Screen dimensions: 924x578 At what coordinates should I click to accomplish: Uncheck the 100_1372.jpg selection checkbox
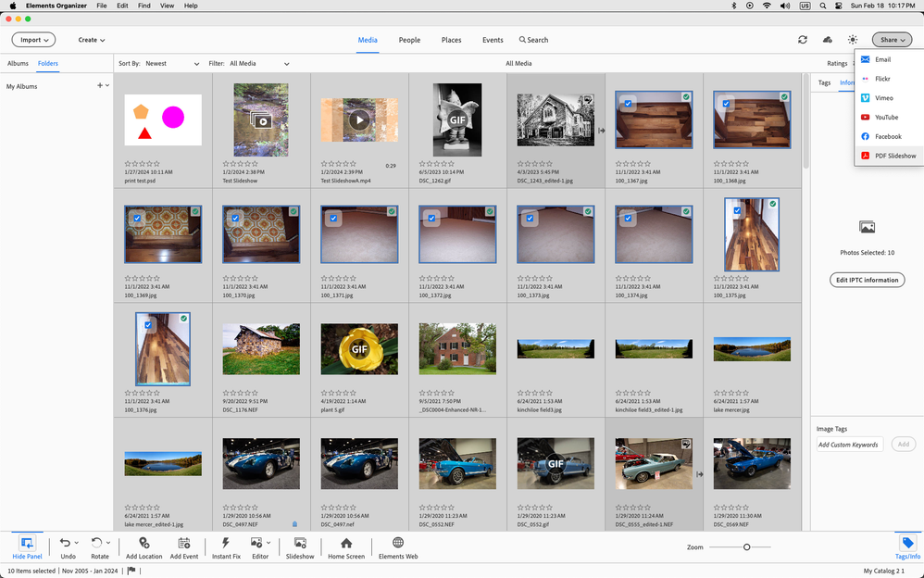tap(432, 219)
